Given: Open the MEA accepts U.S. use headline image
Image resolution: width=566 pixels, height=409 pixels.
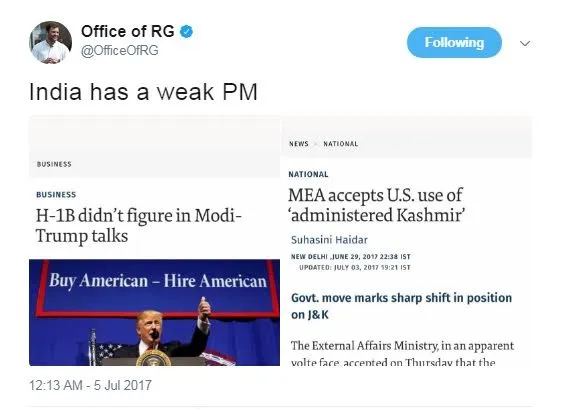Looking at the screenshot, I should (406, 240).
